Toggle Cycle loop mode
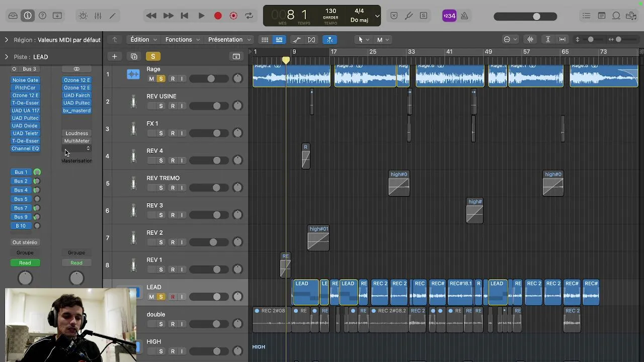Image resolution: width=644 pixels, height=362 pixels. tap(249, 16)
